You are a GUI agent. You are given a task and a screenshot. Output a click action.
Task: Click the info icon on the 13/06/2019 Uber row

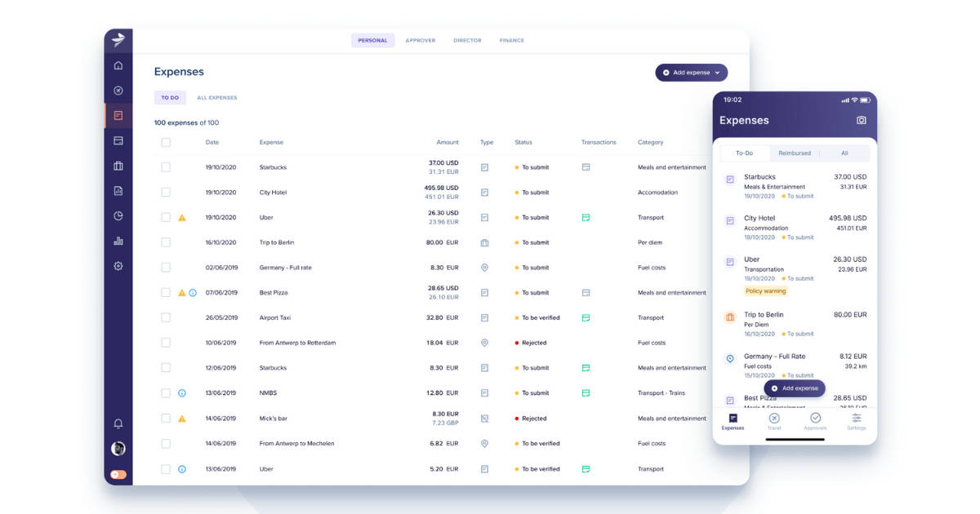click(x=182, y=469)
